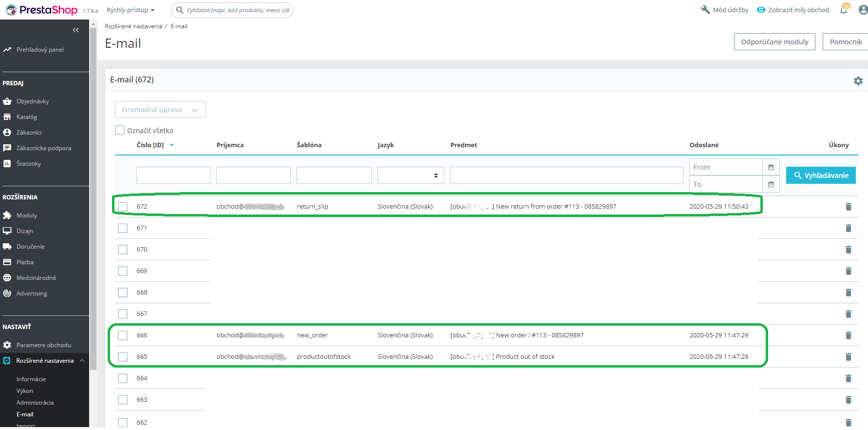
Task: Select checkbox for email 671
Action: 123,228
